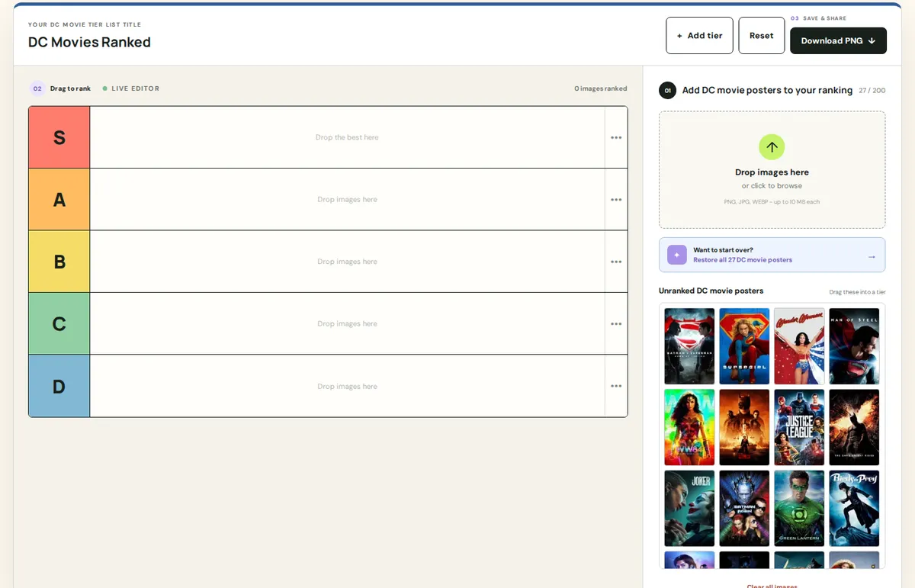Image resolution: width=915 pixels, height=588 pixels.
Task: Add a new tier
Action: click(x=699, y=36)
